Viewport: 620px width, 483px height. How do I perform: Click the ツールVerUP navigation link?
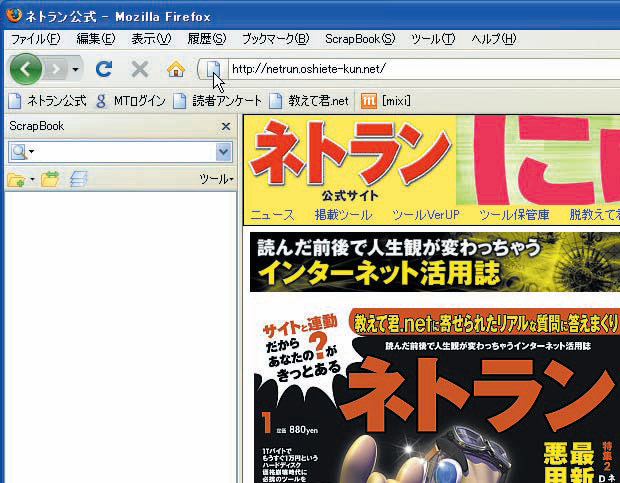(426, 215)
